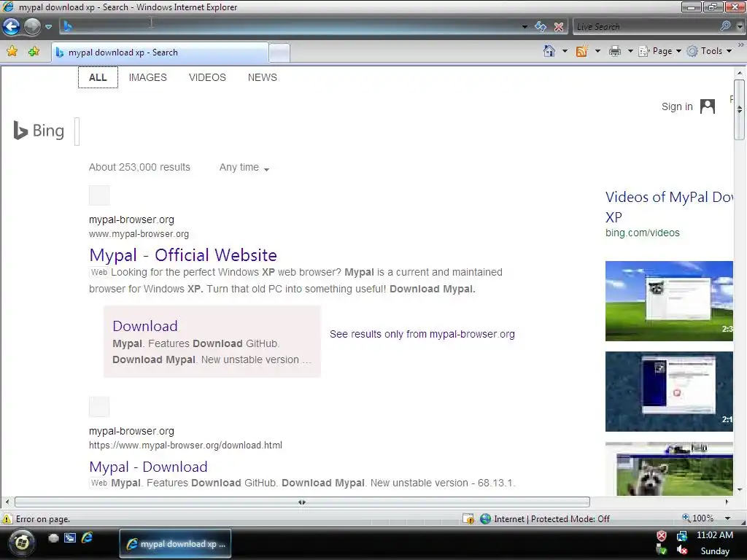
Task: Open the raccoon video thumbnail
Action: click(x=669, y=469)
